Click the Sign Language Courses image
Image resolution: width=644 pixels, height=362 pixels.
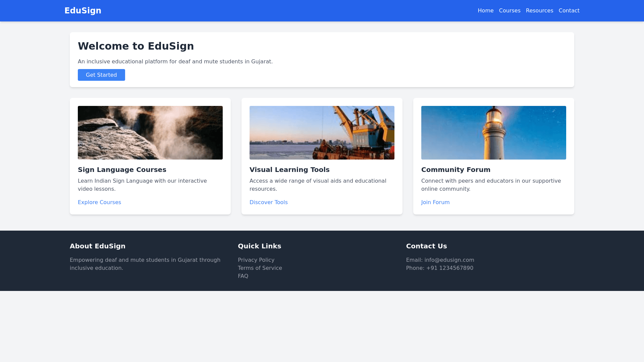pyautogui.click(x=150, y=133)
